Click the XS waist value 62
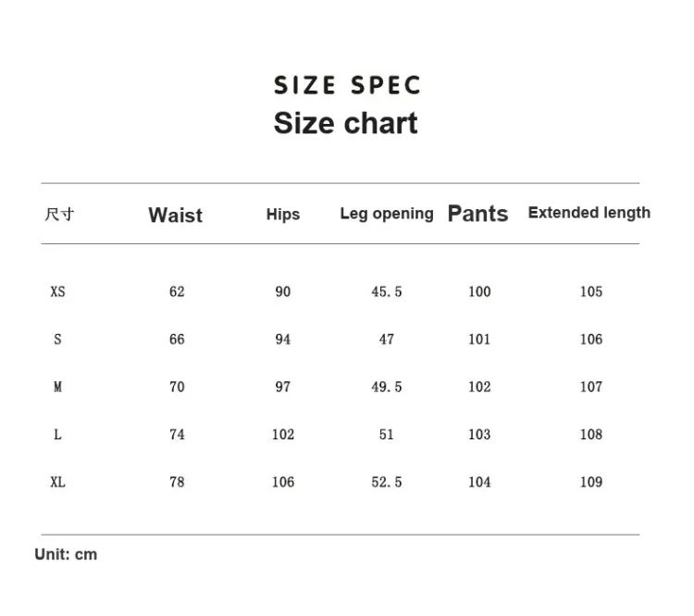This screenshot has width=694, height=616. 177,291
